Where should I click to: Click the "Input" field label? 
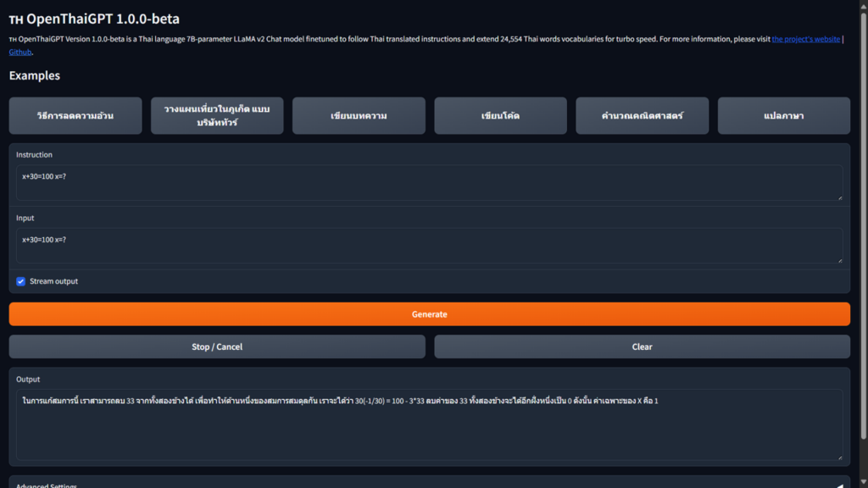coord(25,218)
